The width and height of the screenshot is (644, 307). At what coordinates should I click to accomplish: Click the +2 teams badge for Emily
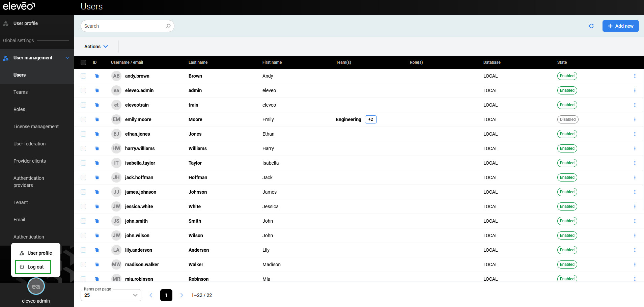[x=370, y=119]
